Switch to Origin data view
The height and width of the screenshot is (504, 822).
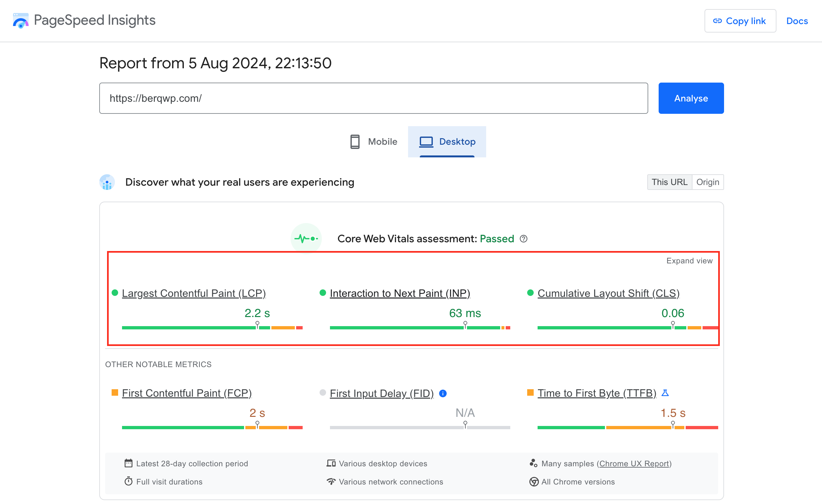click(707, 182)
